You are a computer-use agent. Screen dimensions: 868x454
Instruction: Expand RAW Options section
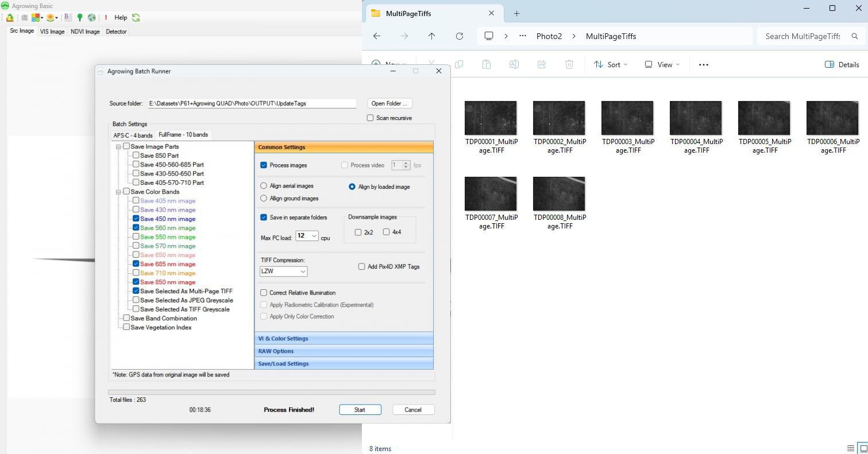pos(344,351)
